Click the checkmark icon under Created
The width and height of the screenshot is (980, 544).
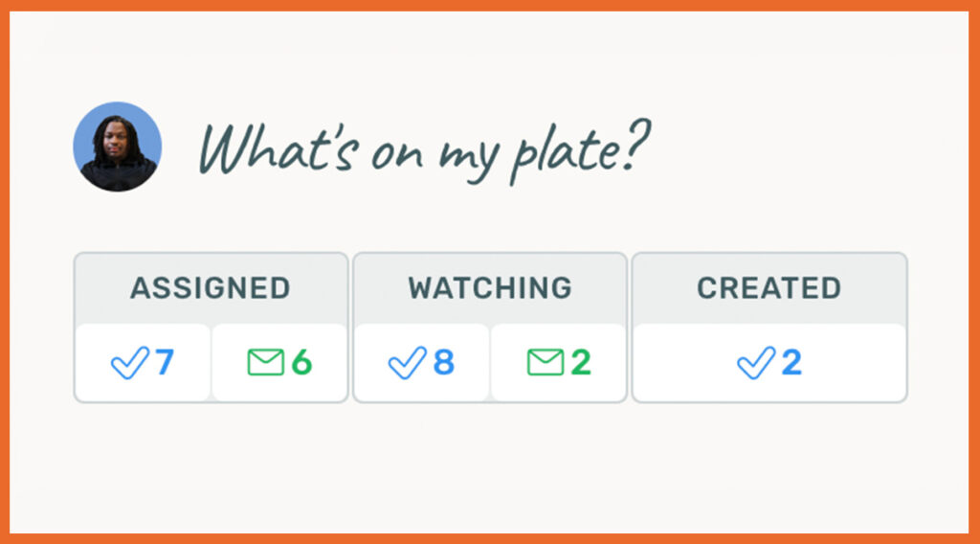tap(755, 363)
